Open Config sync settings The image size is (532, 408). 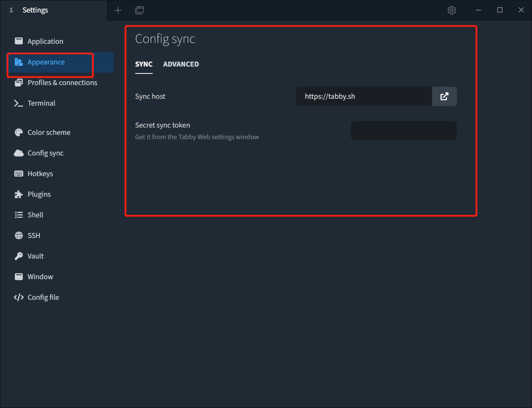tap(44, 153)
